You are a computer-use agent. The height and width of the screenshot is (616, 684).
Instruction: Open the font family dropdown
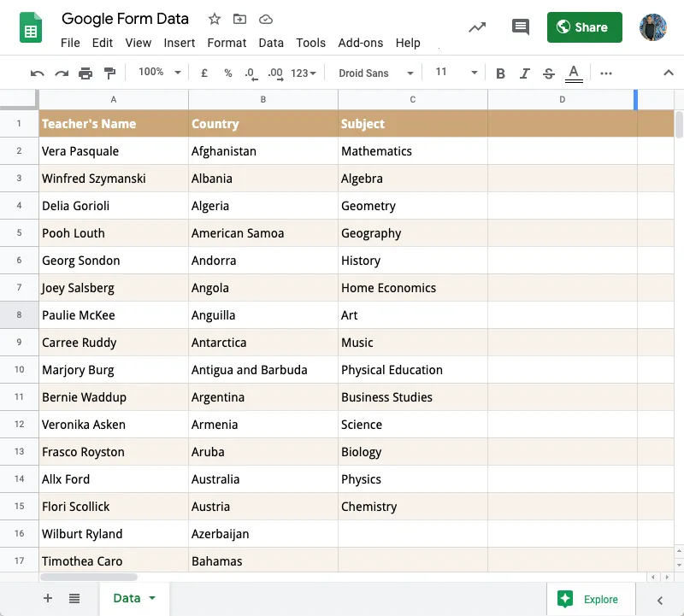point(376,73)
